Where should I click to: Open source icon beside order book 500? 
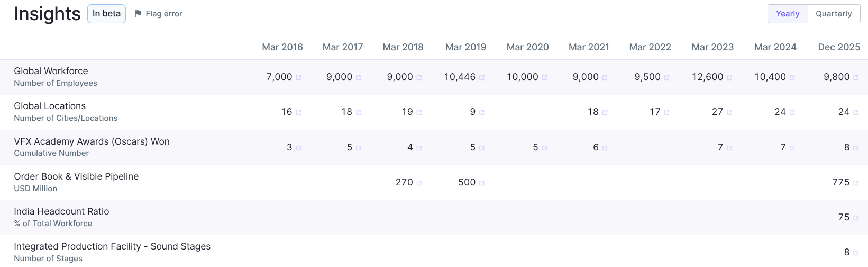pos(482,183)
